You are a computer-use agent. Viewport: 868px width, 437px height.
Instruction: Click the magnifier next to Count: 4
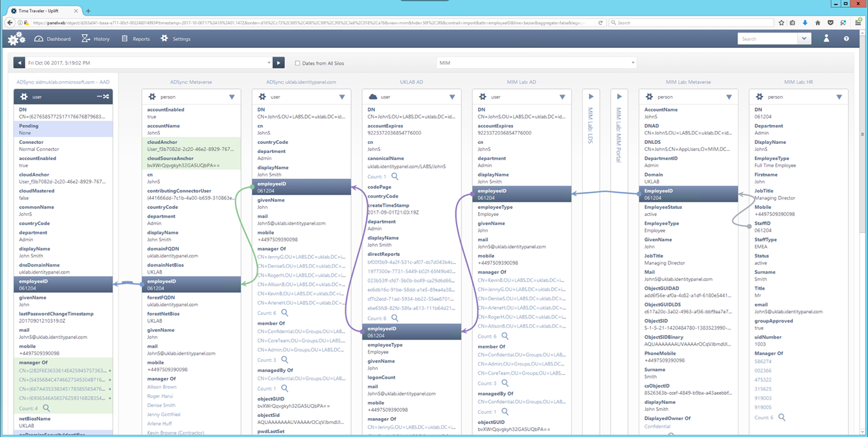point(46,408)
